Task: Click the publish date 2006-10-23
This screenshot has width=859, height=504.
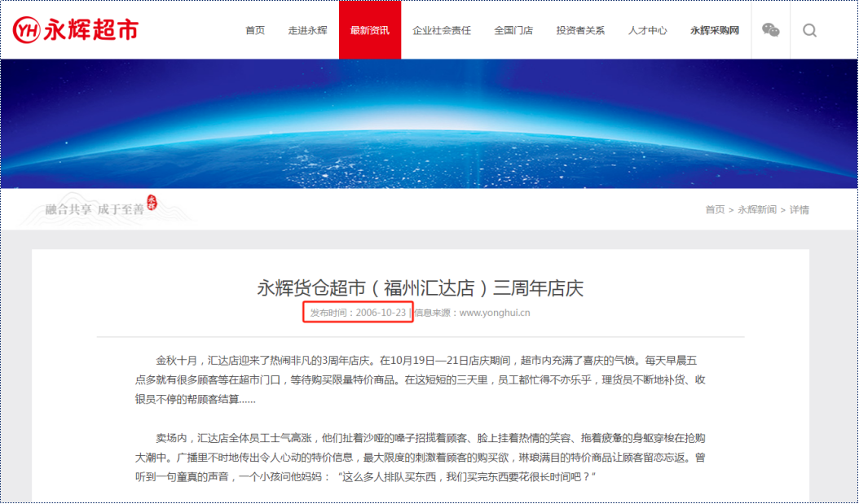Action: coord(381,313)
